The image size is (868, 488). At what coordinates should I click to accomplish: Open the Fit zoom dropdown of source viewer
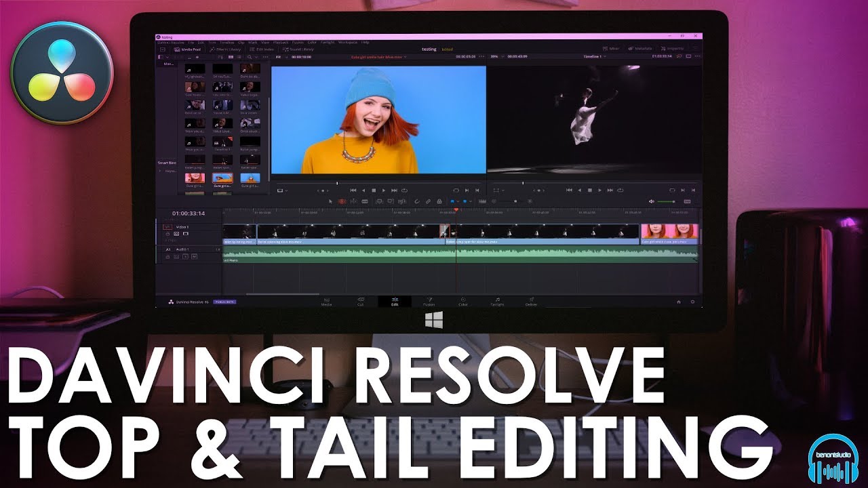(x=282, y=57)
